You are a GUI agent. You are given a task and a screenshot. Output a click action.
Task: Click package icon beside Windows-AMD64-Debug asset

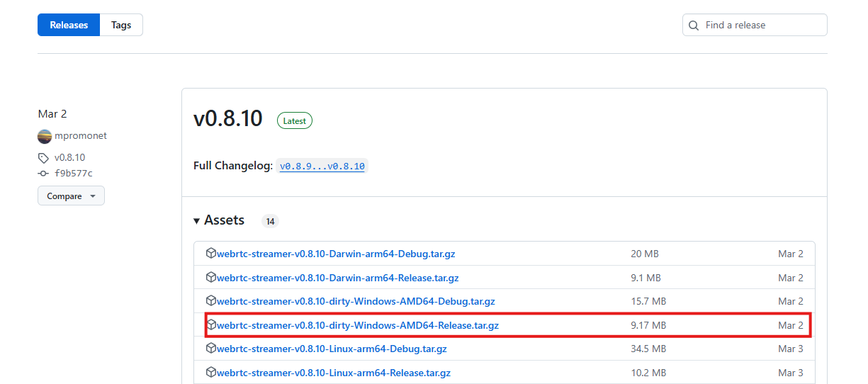coord(210,301)
